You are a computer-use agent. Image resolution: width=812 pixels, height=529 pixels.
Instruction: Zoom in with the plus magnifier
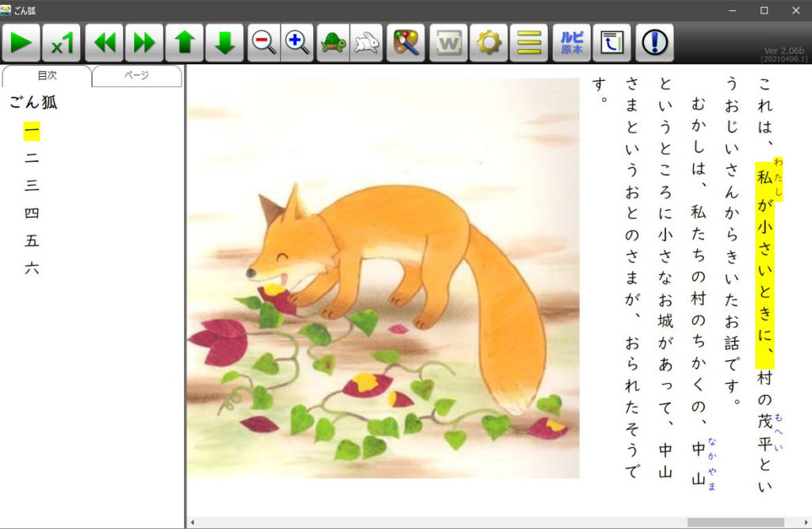pyautogui.click(x=297, y=43)
